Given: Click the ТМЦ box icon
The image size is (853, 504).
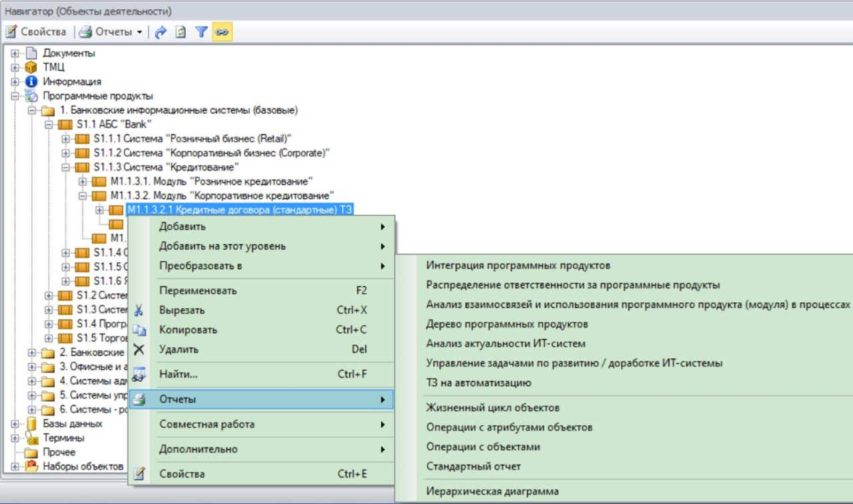Looking at the screenshot, I should 31,67.
